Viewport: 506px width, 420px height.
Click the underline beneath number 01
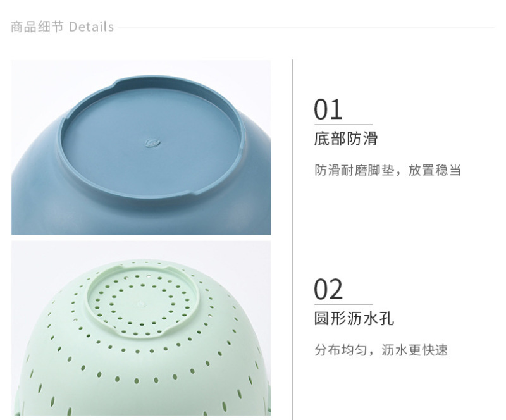click(x=343, y=124)
